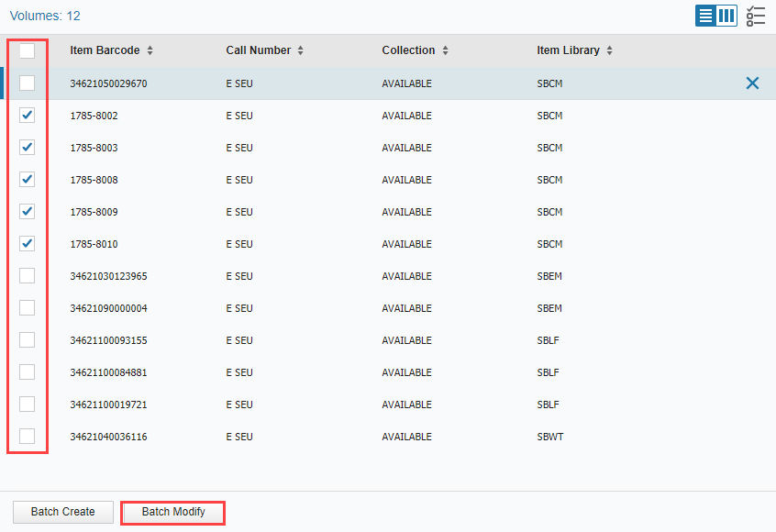Check the 34621040036116 item checkbox
The height and width of the screenshot is (532, 776).
(28, 436)
